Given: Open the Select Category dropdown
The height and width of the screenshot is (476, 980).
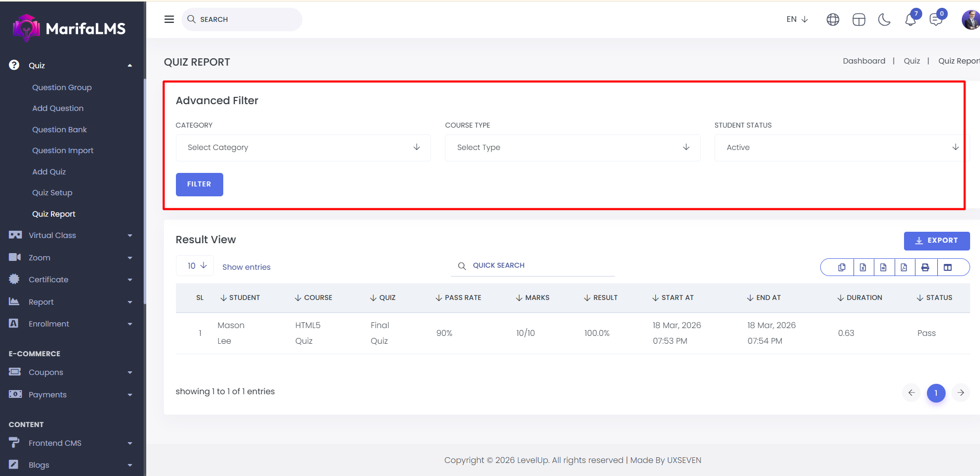Looking at the screenshot, I should (303, 148).
